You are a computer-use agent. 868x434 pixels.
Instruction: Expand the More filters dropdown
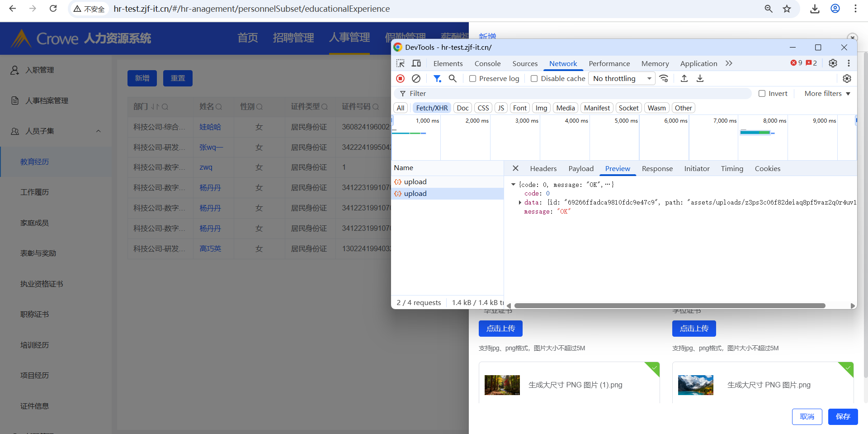coord(827,94)
